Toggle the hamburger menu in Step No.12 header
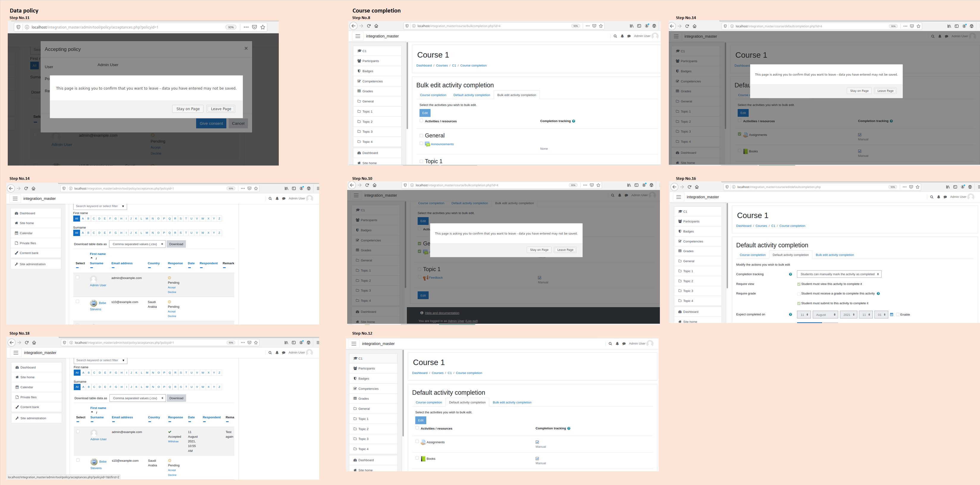The image size is (980, 485). 354,344
